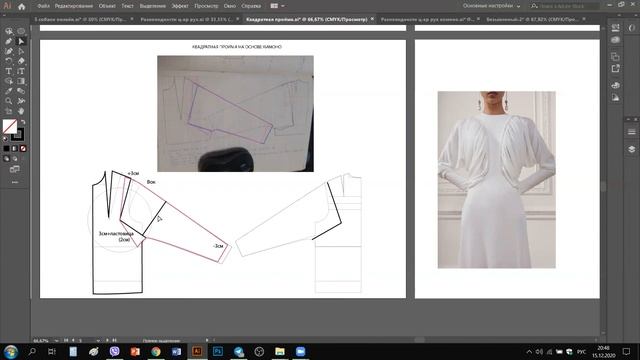The width and height of the screenshot is (640, 360).
Task: Switch to the 'Безымянный-2' document tab
Action: pos(532,19)
